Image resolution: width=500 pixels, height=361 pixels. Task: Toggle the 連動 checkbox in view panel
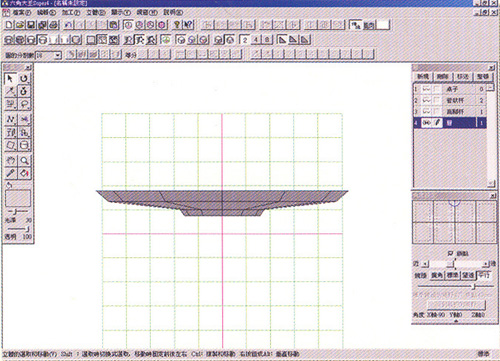click(450, 254)
